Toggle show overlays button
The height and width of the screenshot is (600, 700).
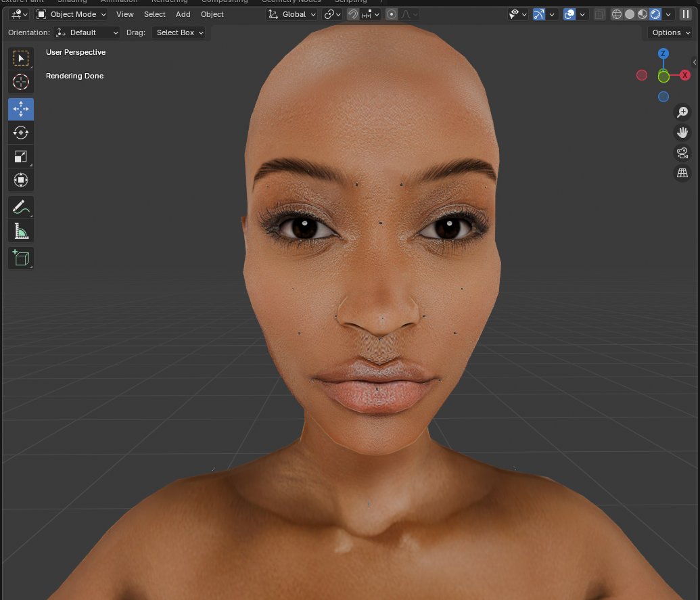(x=569, y=14)
